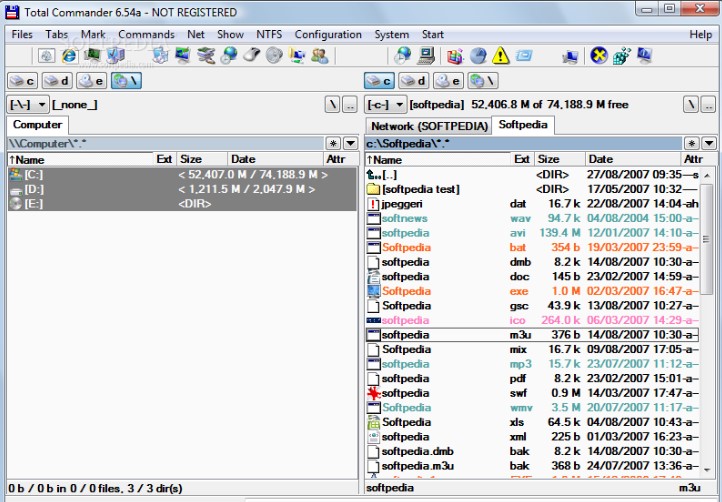Click the right panel path bar c:\Softpedia\*.*

pos(524,144)
